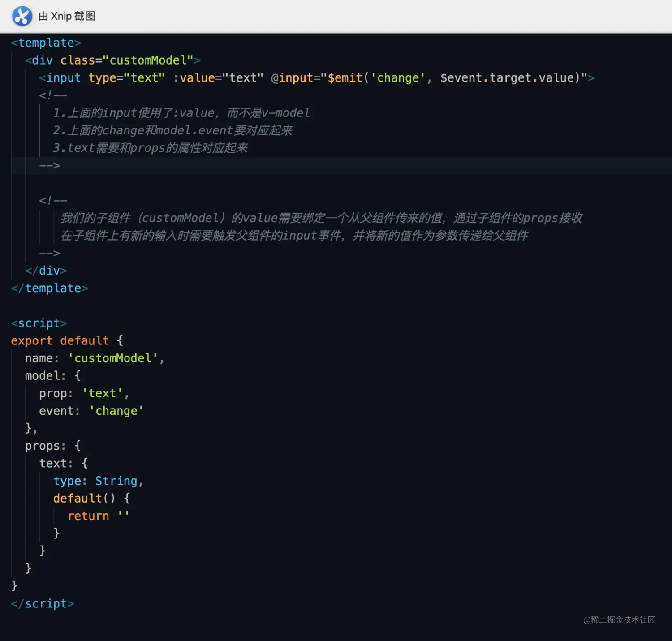This screenshot has height=641, width=672.
Task: Click the "model: {" line
Action: pyautogui.click(x=53, y=375)
